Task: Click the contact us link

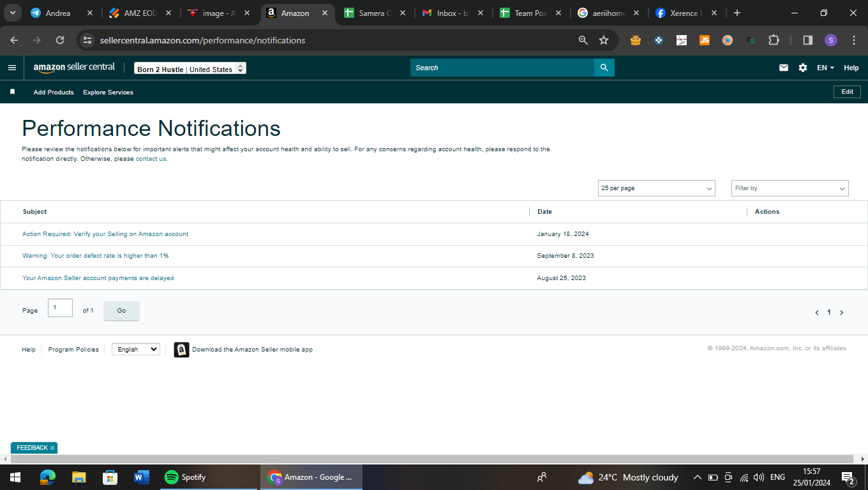Action: pyautogui.click(x=151, y=159)
